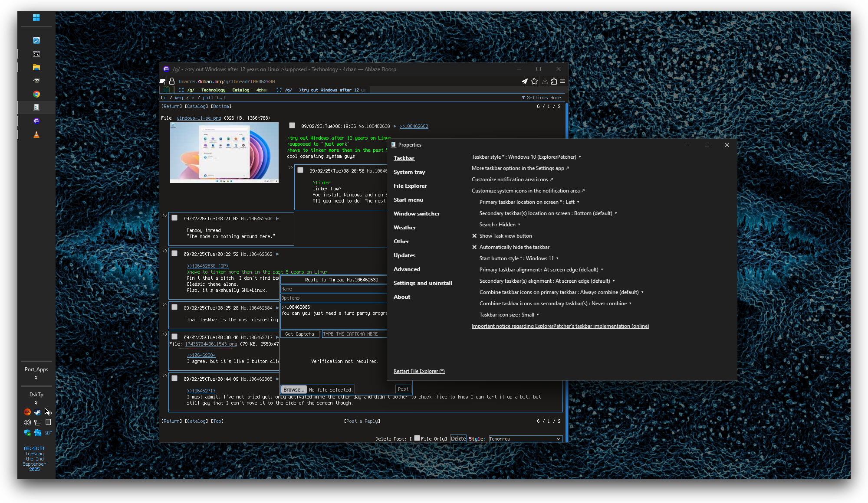Viewport: 868px width, 503px height.
Task: Open the Important notice regarding ExplorerPatcher link
Action: click(560, 326)
